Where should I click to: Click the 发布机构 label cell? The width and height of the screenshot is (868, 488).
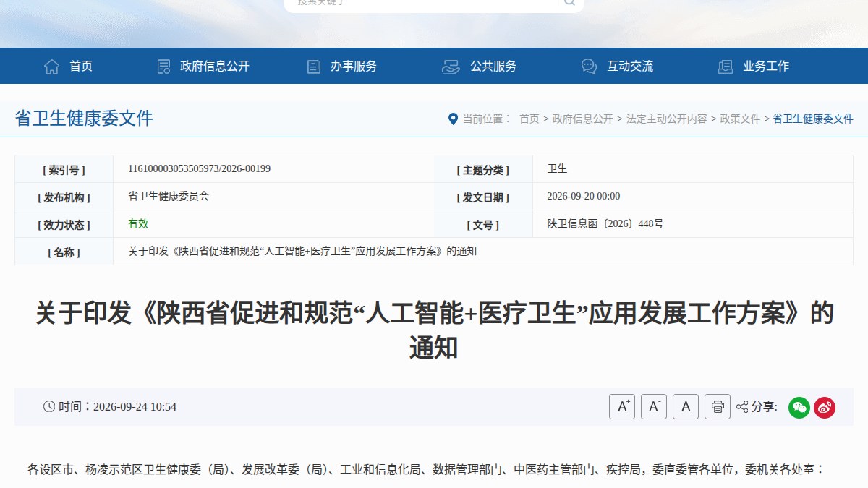click(64, 197)
